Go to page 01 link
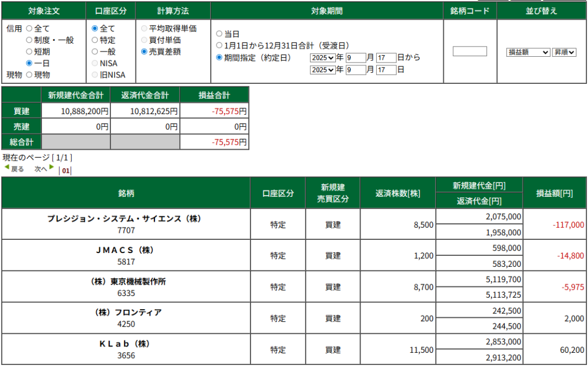Image resolution: width=588 pixels, height=366 pixels. [65, 170]
